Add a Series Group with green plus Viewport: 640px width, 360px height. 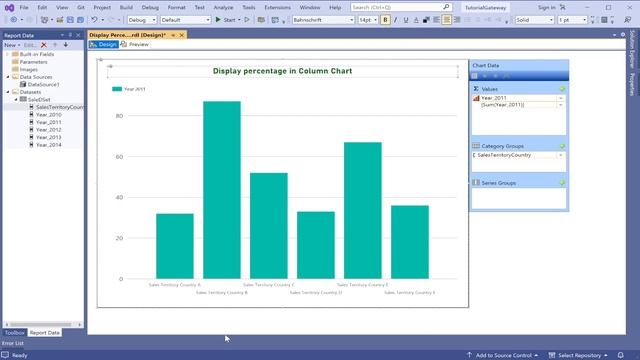(x=562, y=183)
